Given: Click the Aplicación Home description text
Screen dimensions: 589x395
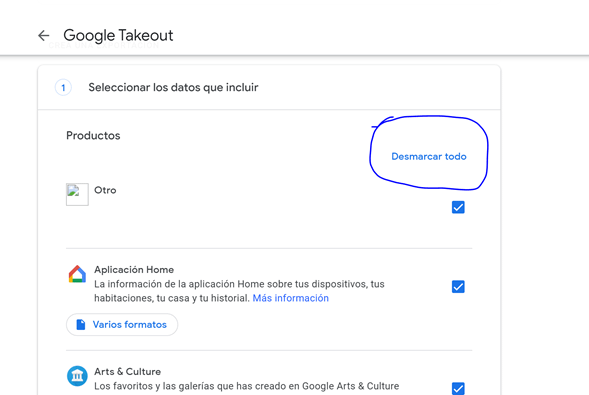Looking at the screenshot, I should coord(239,291).
